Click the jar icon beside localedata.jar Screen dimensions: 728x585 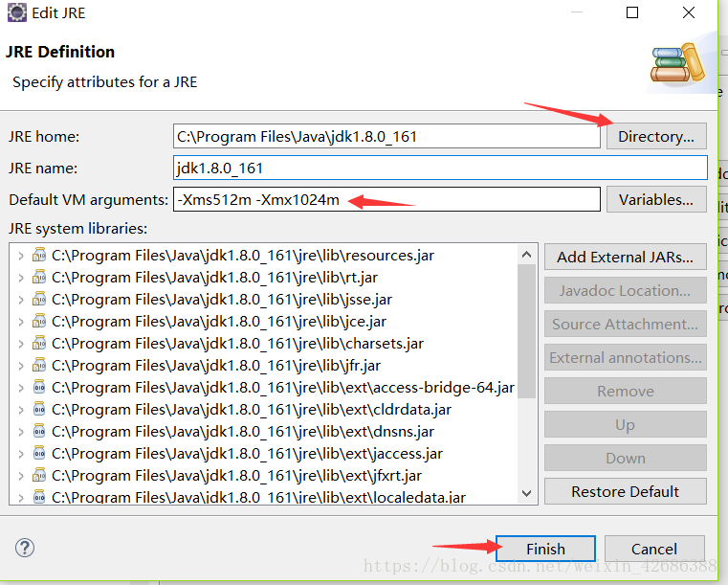coord(39,497)
